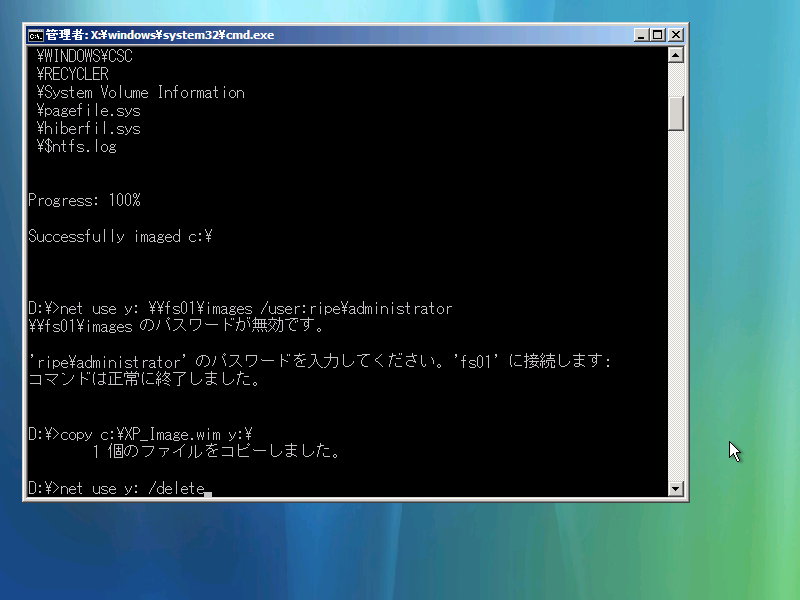Click the scrollbar down arrow
Viewport: 800px width, 600px height.
[x=676, y=489]
